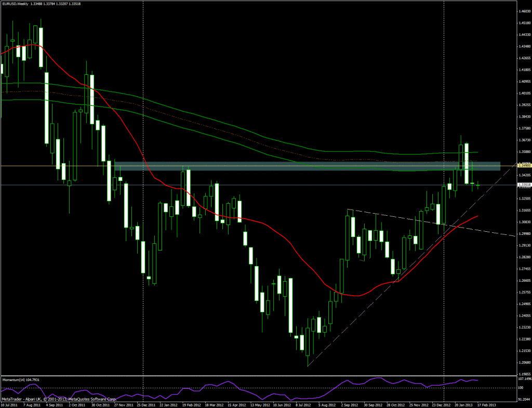Select the shaded resistance zone rectangle

(312, 166)
